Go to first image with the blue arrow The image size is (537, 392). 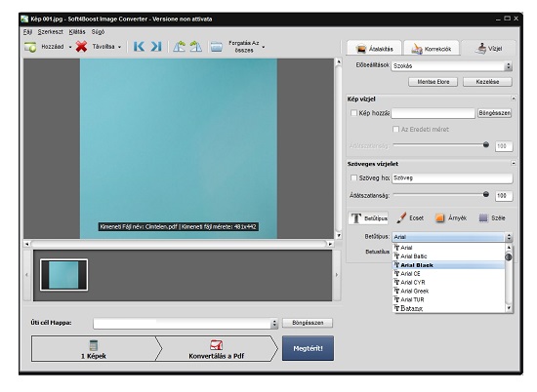[x=139, y=47]
